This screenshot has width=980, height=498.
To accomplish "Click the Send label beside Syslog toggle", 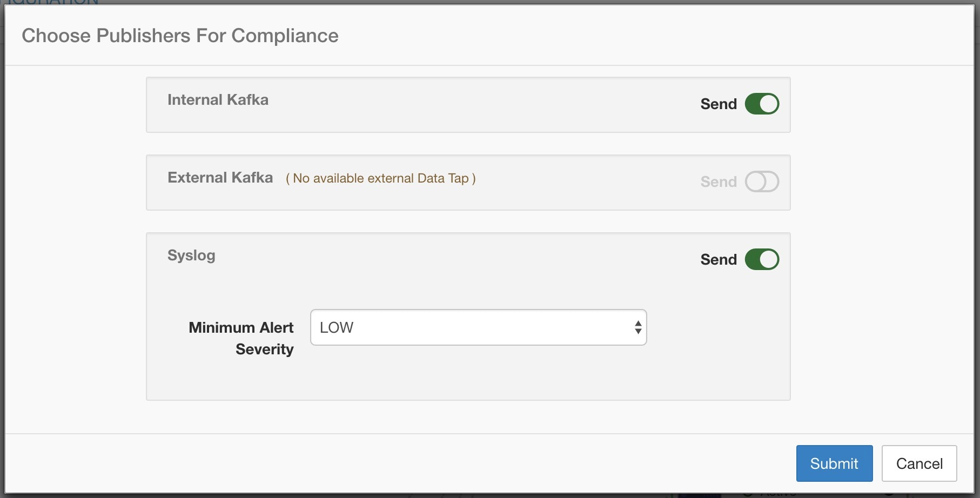I will click(719, 259).
